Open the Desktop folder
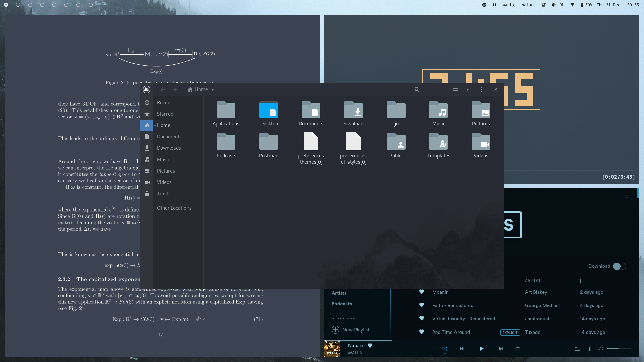 click(x=269, y=114)
